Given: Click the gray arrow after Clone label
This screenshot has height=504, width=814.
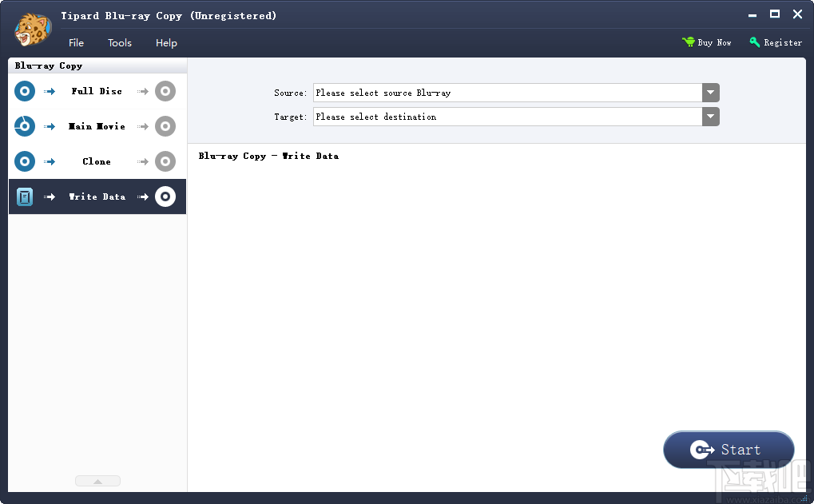Looking at the screenshot, I should 143,162.
